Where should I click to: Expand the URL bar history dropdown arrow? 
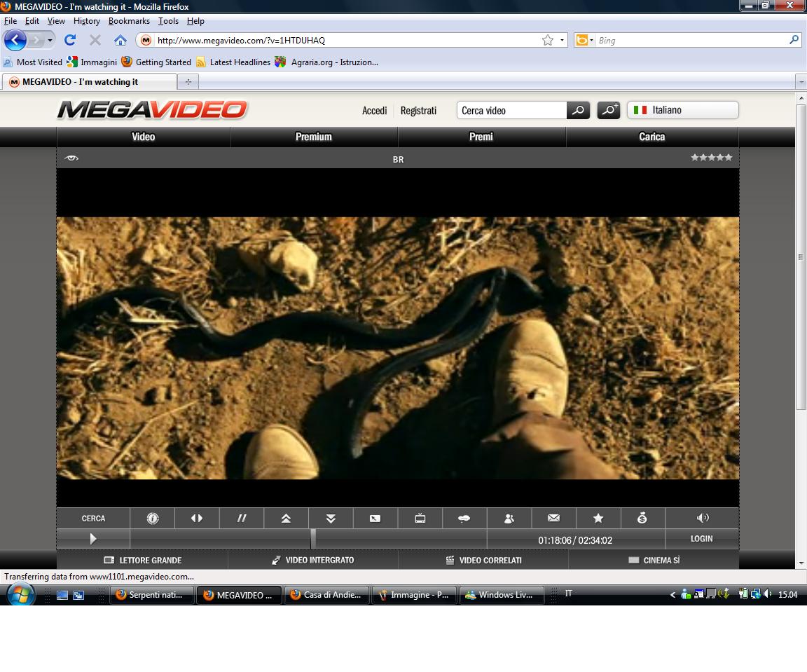(x=562, y=41)
